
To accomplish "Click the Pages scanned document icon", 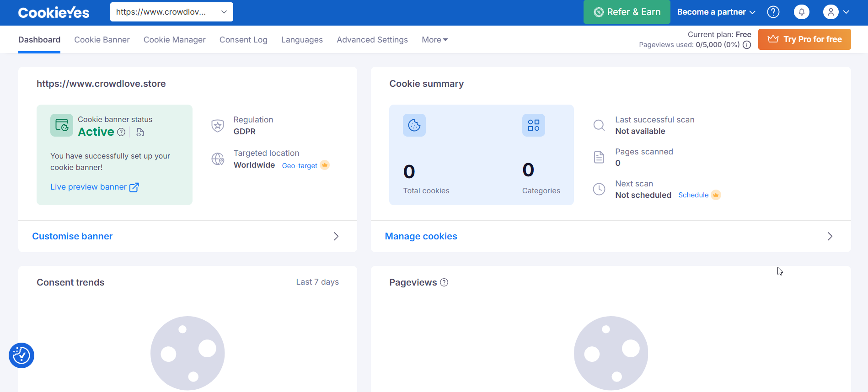I will point(599,157).
